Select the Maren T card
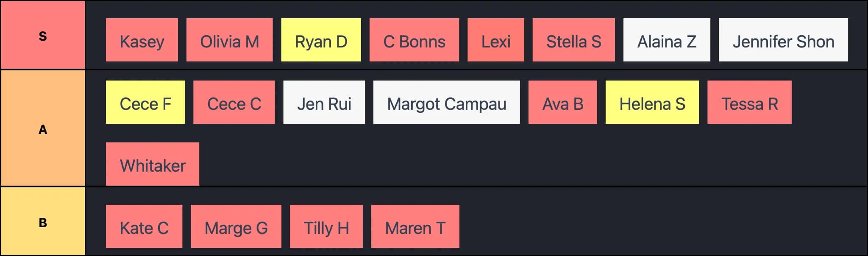Screen dimensions: 868x256 415,227
